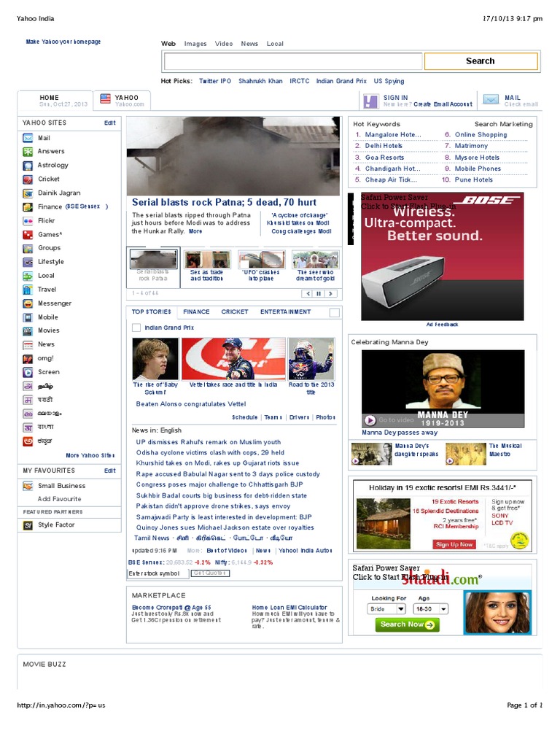560x747 pixels.
Task: Go to the previous slideshow story
Action: [x=308, y=293]
